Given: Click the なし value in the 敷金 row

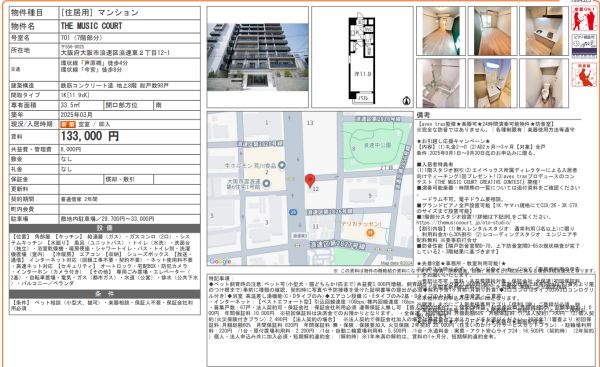Looking at the screenshot, I should coord(66,159).
